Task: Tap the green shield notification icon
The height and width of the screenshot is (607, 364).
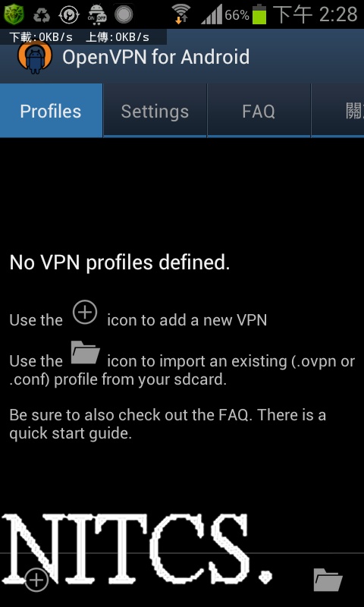Action: (14, 14)
